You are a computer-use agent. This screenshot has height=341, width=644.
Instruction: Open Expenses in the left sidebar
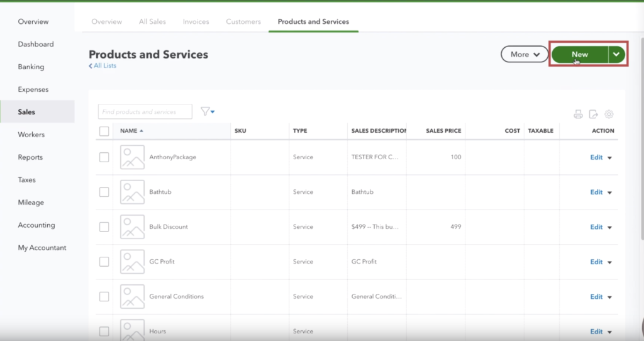pyautogui.click(x=33, y=89)
